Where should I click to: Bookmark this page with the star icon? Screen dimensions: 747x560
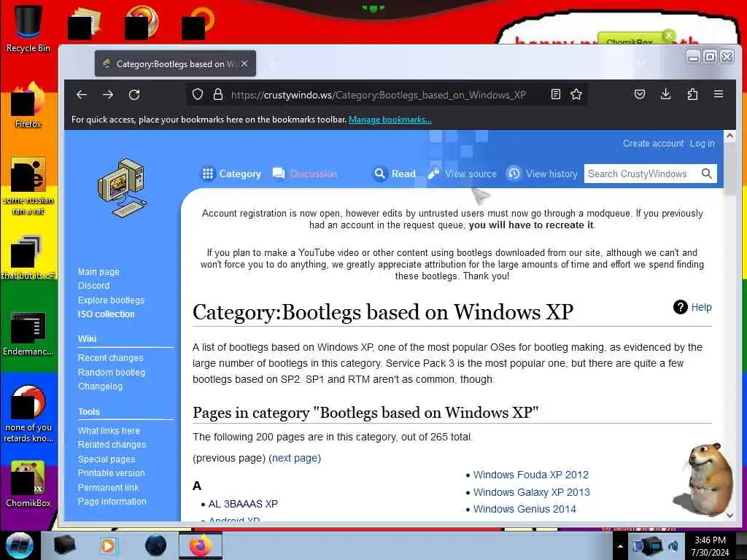(576, 94)
